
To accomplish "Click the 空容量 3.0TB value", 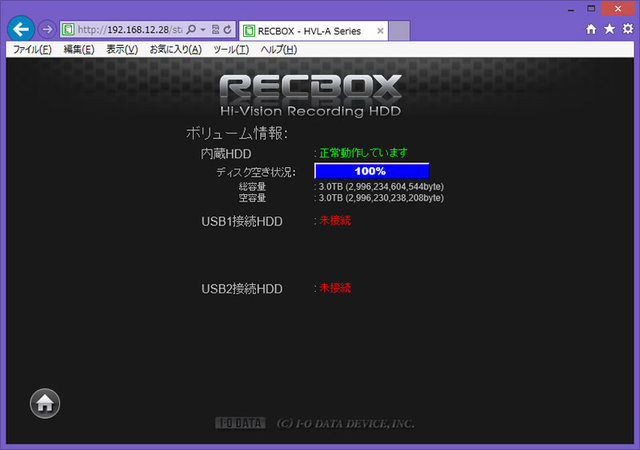I will point(381,198).
